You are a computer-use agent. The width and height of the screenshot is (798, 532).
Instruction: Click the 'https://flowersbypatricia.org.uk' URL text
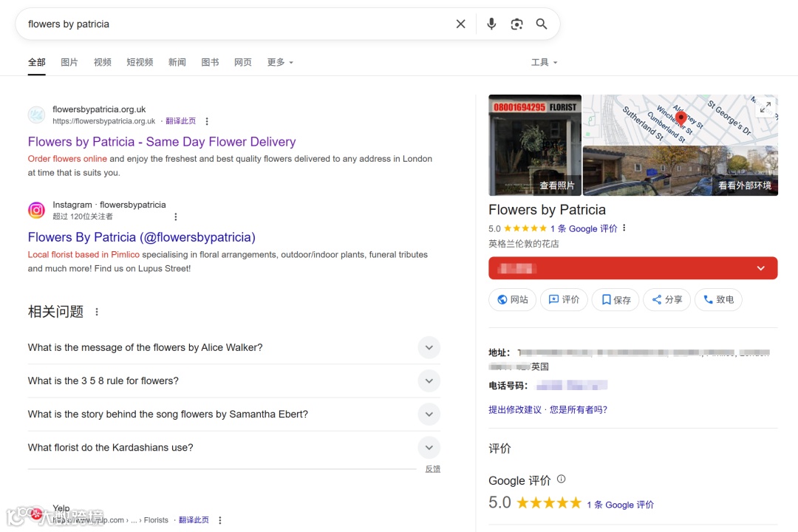click(x=104, y=121)
